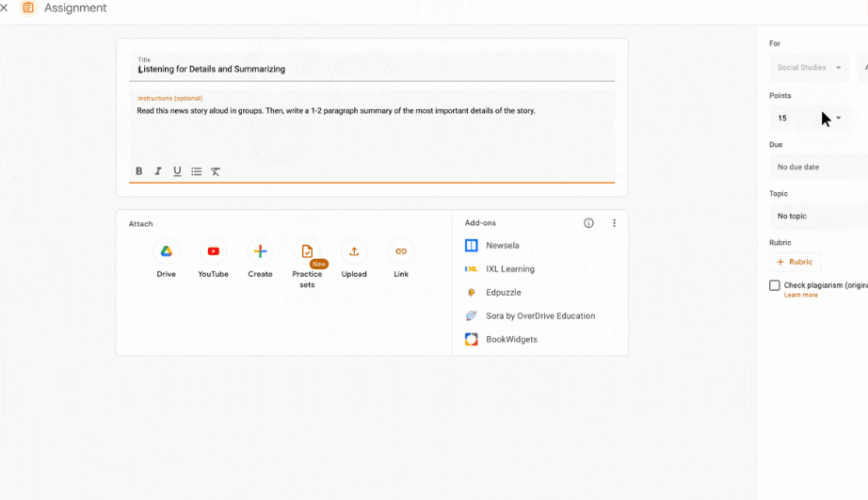Enable Check plagiarism checkbox

pyautogui.click(x=775, y=285)
